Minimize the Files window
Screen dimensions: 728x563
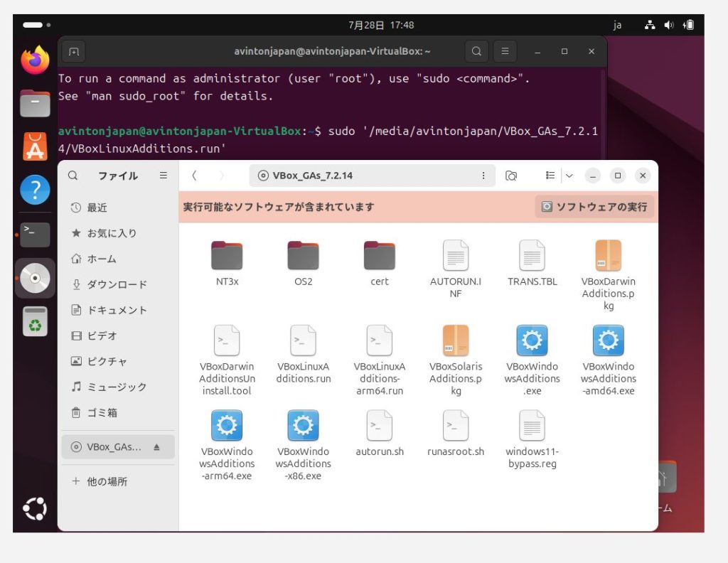(x=593, y=176)
